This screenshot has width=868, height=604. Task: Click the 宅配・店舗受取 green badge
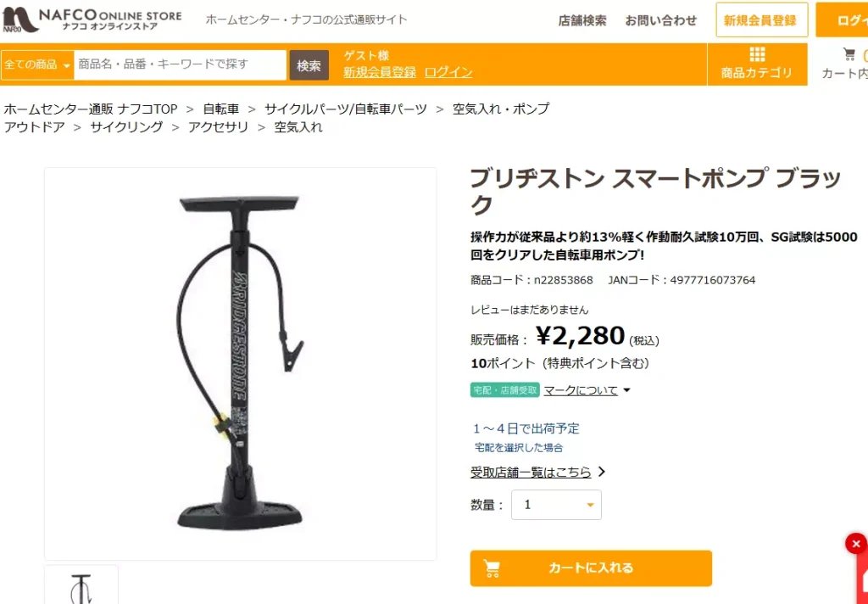[505, 390]
